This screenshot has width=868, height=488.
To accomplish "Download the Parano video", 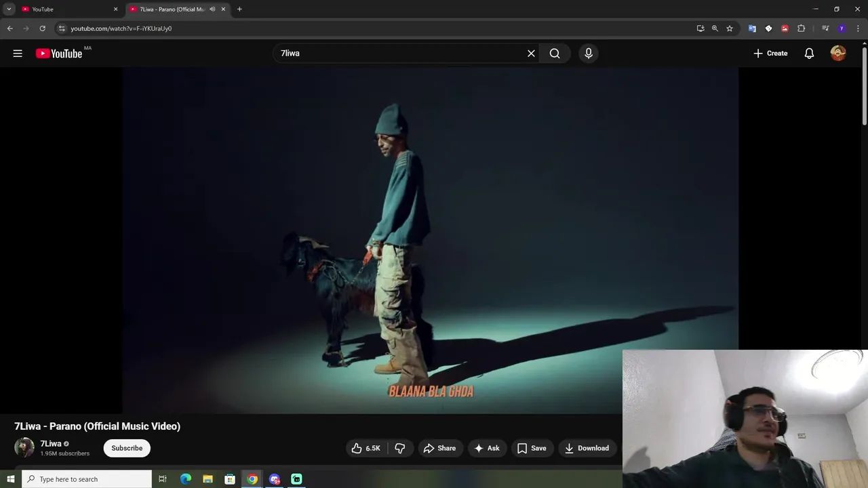I will coord(587,448).
